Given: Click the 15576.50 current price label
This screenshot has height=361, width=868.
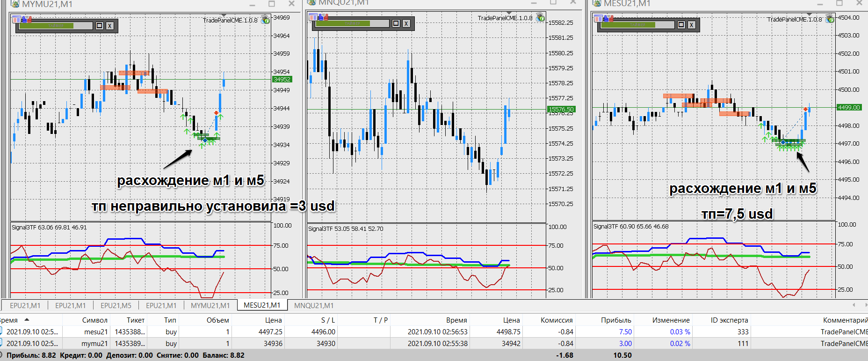Looking at the screenshot, I should coord(561,109).
